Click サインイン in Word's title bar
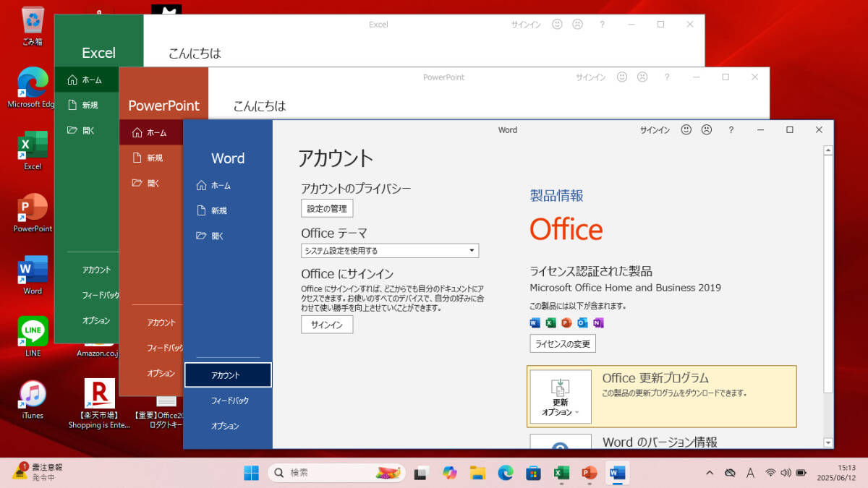Viewport: 868px width, 488px height. pyautogui.click(x=655, y=130)
